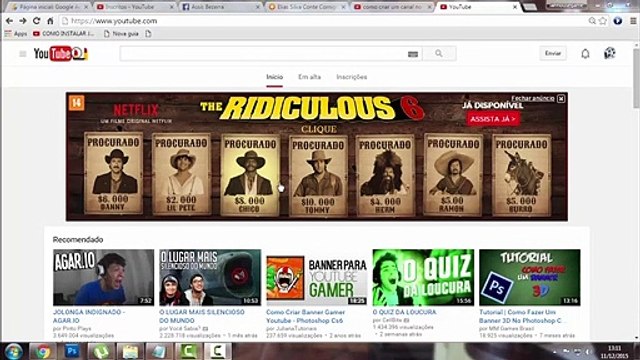Open uTorrent from the taskbar
The image size is (640, 360).
point(101,351)
